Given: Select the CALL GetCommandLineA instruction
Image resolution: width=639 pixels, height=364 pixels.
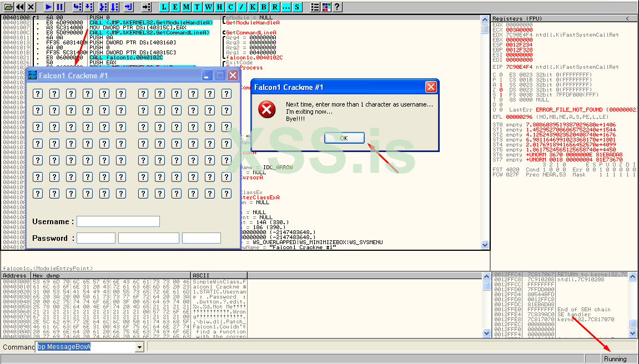Looking at the screenshot, I should pyautogui.click(x=149, y=33).
